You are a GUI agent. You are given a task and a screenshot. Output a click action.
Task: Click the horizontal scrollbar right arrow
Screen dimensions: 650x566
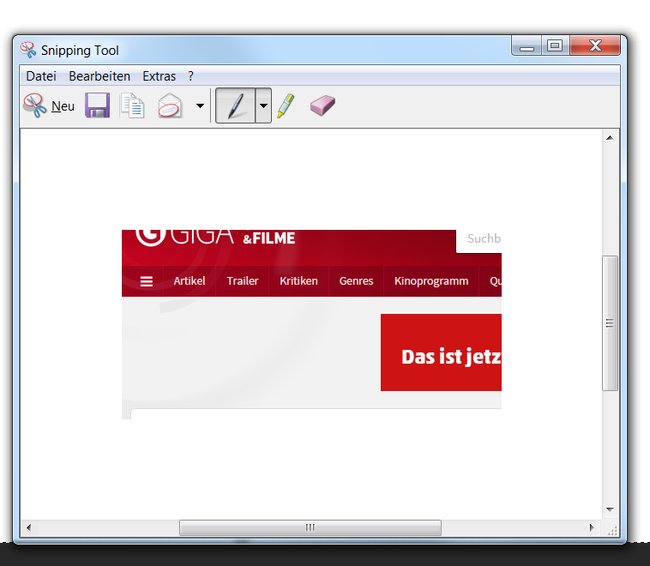tap(592, 527)
